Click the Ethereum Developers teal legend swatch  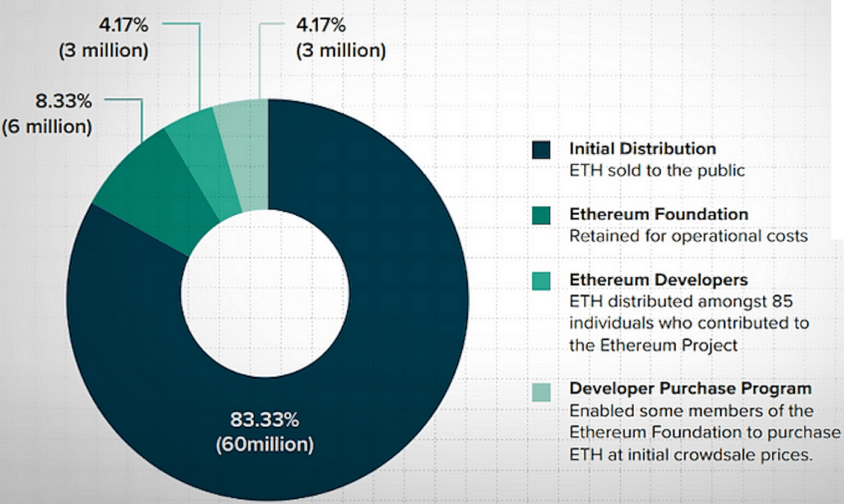(541, 282)
